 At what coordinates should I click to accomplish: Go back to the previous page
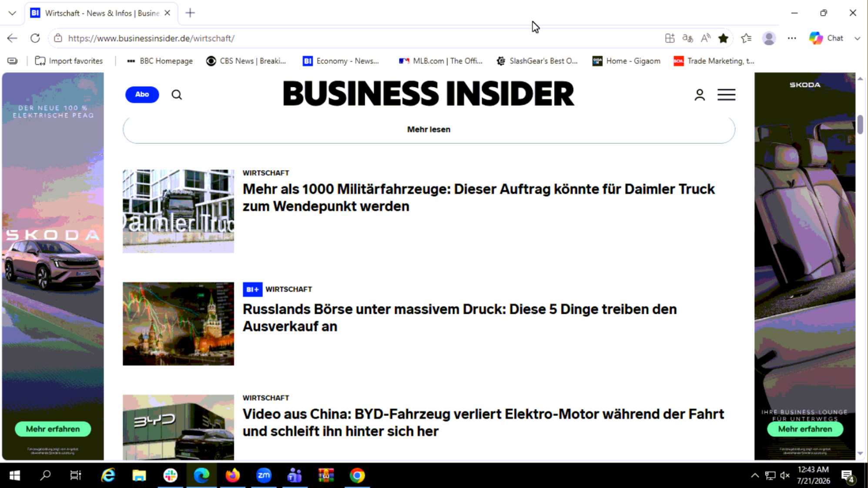coord(12,38)
